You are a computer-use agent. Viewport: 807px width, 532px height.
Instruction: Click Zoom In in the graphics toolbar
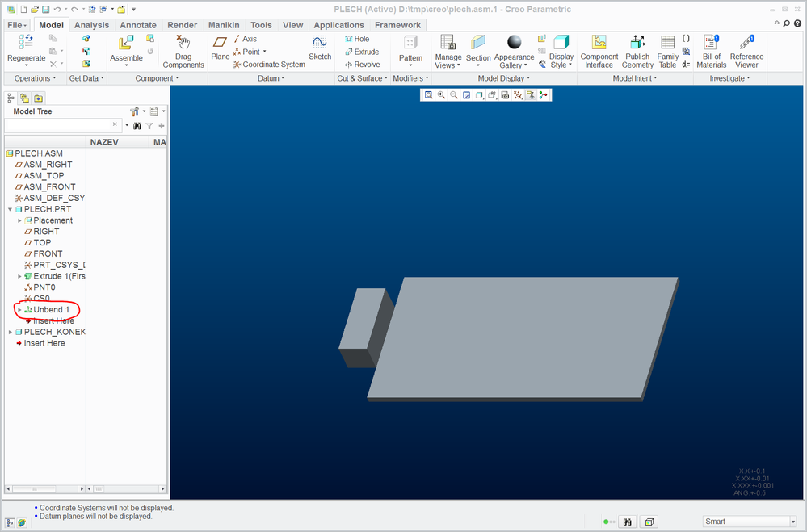441,95
